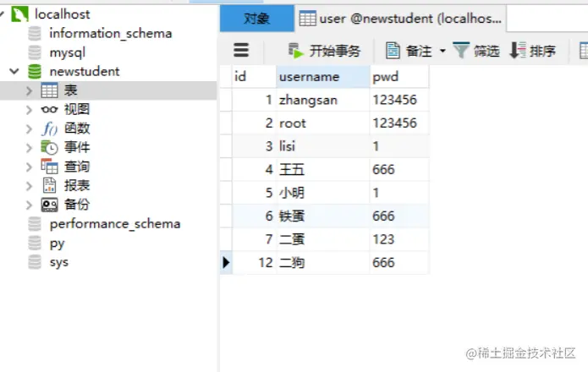Click the 排序 sort button label
This screenshot has height=372, width=588.
click(x=542, y=51)
